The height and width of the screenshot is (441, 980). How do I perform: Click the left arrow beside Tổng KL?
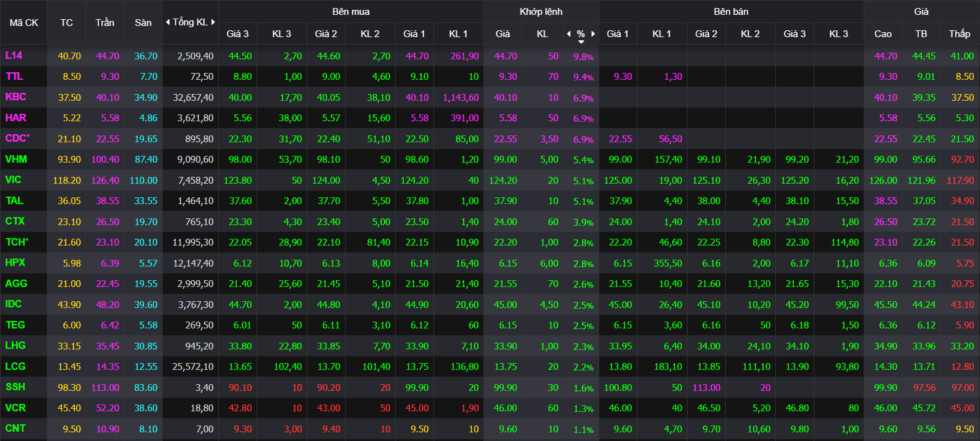click(x=168, y=22)
